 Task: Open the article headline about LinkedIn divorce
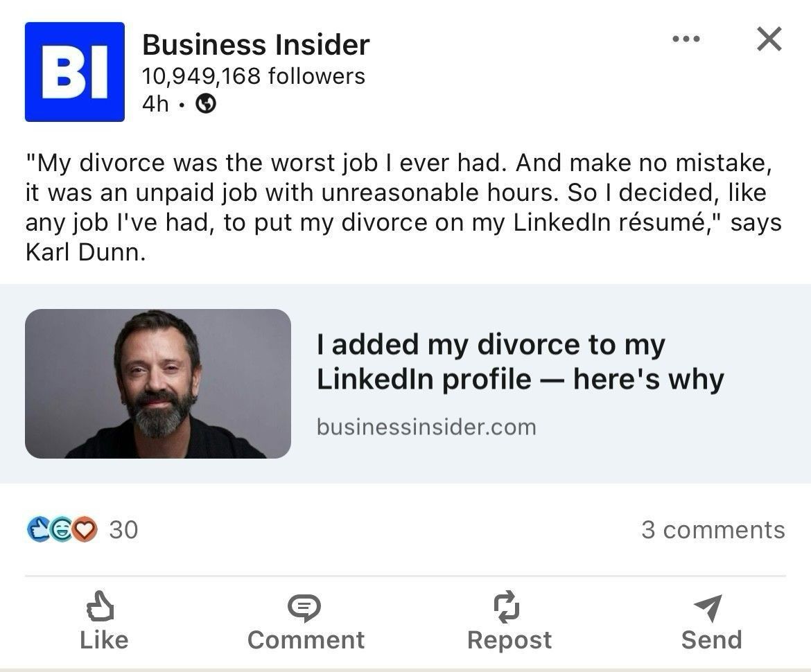(x=520, y=360)
